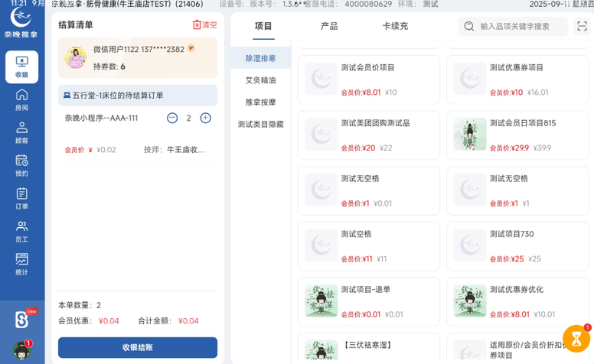Open the 顾客 customers section
This screenshot has width=594, height=364.
tap(21, 132)
